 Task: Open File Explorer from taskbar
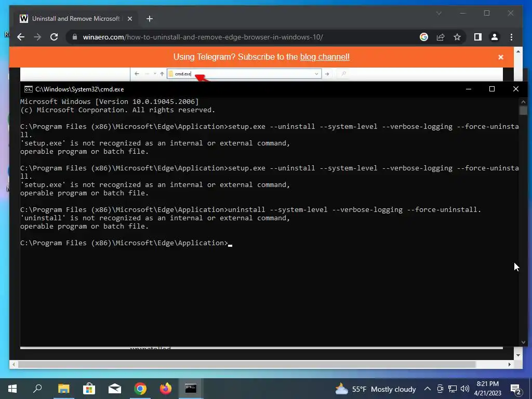[x=63, y=389]
